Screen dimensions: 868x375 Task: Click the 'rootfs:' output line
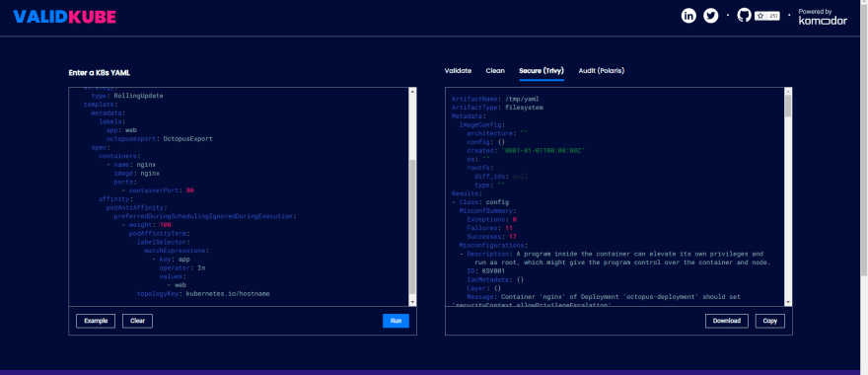(480, 168)
